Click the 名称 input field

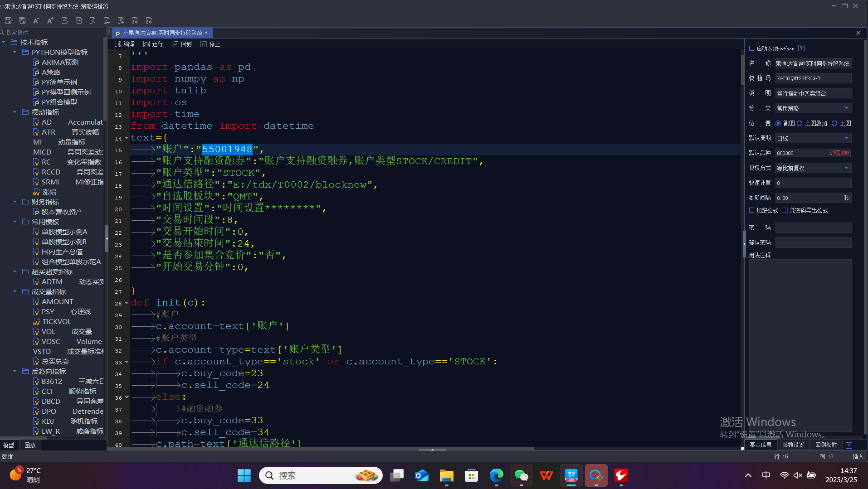pyautogui.click(x=813, y=63)
